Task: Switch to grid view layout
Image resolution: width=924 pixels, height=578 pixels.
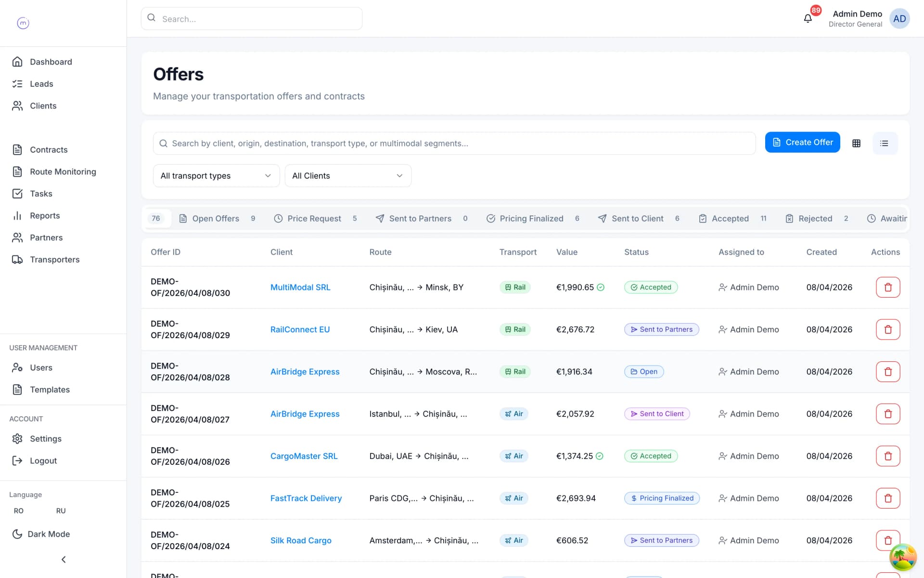Action: (856, 143)
